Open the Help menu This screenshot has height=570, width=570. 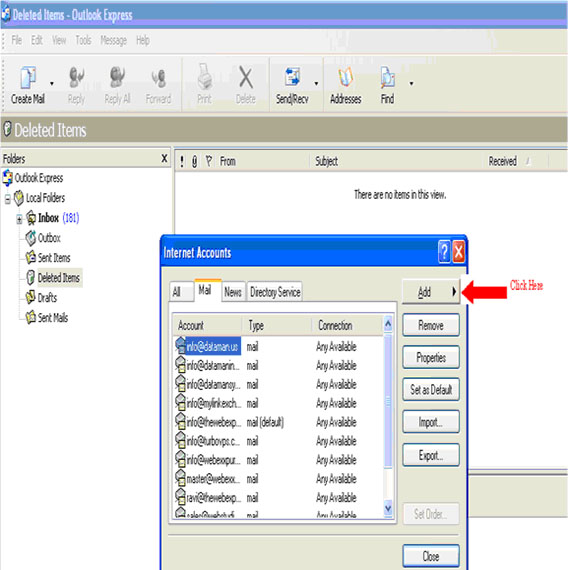(x=143, y=40)
